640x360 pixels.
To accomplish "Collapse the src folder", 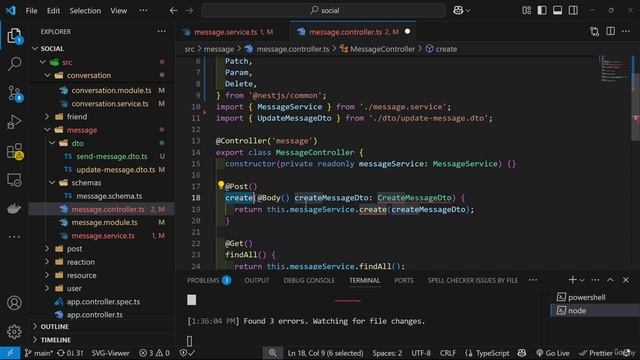I will click(x=42, y=62).
